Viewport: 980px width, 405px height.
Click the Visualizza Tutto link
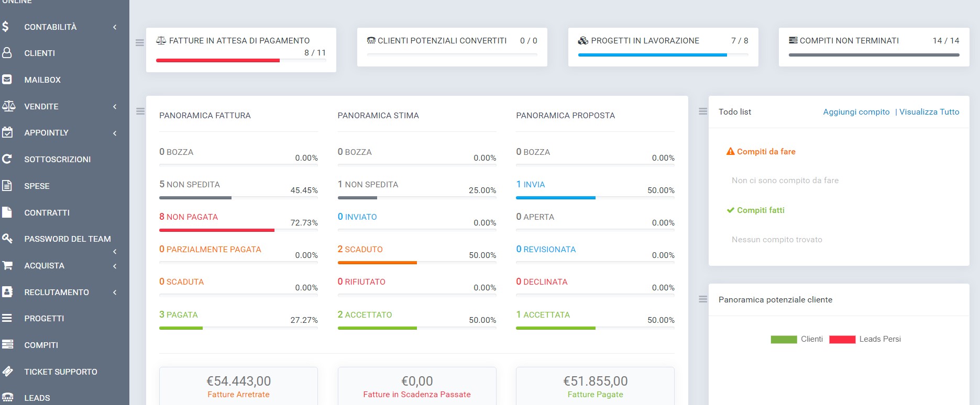(x=929, y=111)
